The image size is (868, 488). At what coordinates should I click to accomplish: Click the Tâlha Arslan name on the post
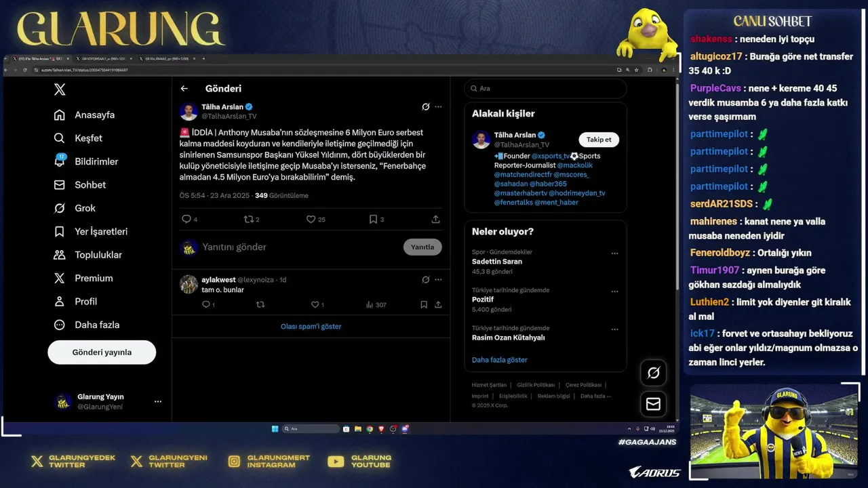[x=222, y=107]
